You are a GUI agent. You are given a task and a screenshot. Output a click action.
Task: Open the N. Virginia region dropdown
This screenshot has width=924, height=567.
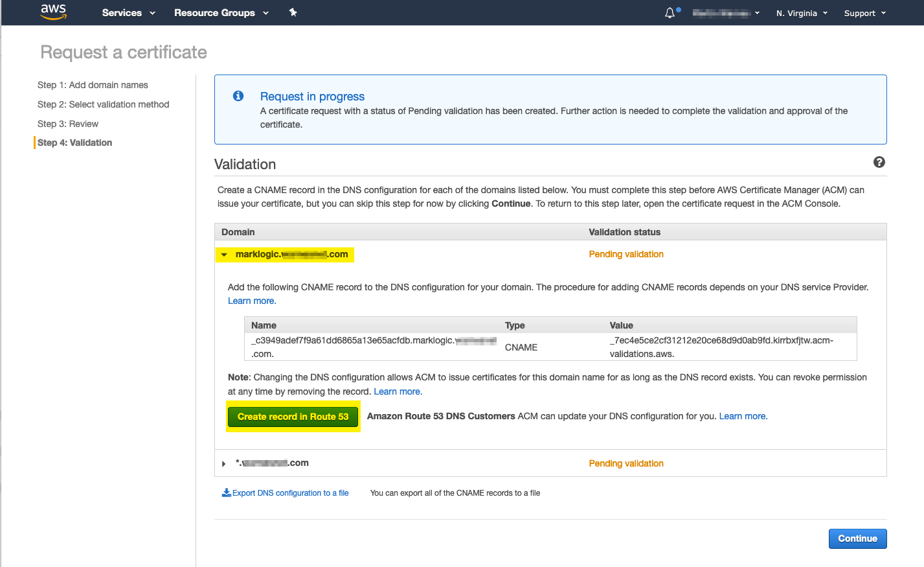click(x=802, y=13)
